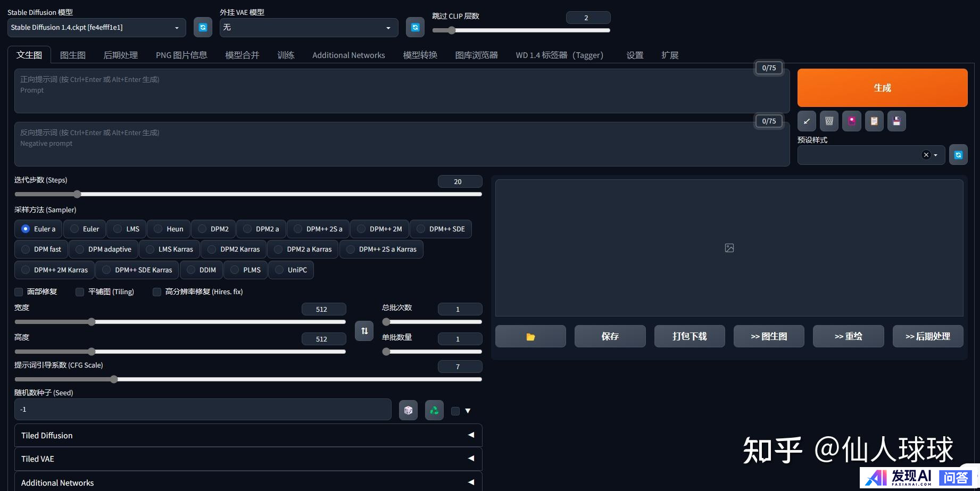Click the CFG Scale slider track
The width and height of the screenshot is (980, 491).
(248, 379)
